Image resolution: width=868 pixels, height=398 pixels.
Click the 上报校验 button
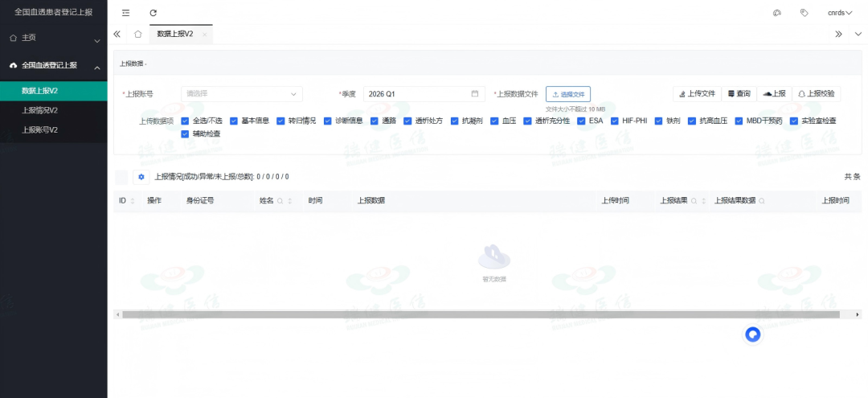(816, 94)
